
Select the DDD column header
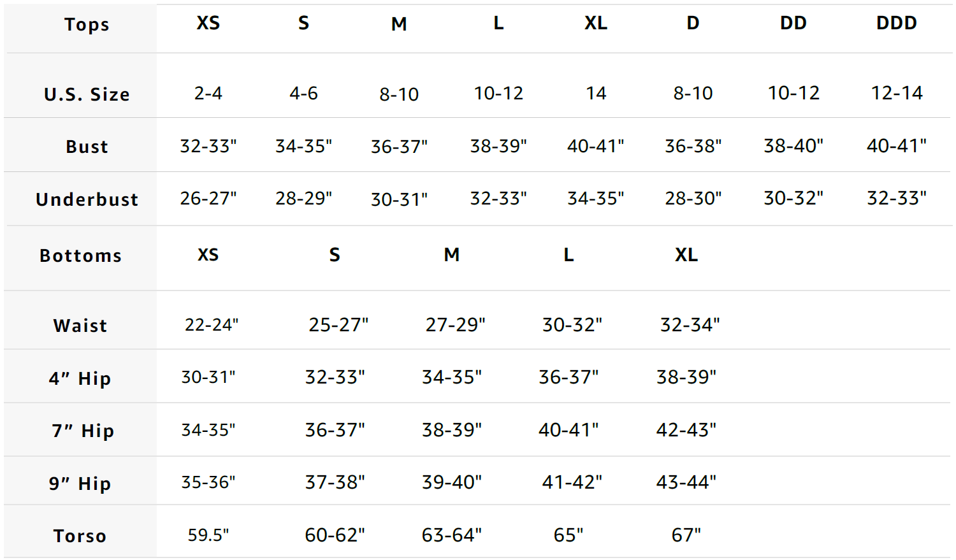pyautogui.click(x=896, y=24)
